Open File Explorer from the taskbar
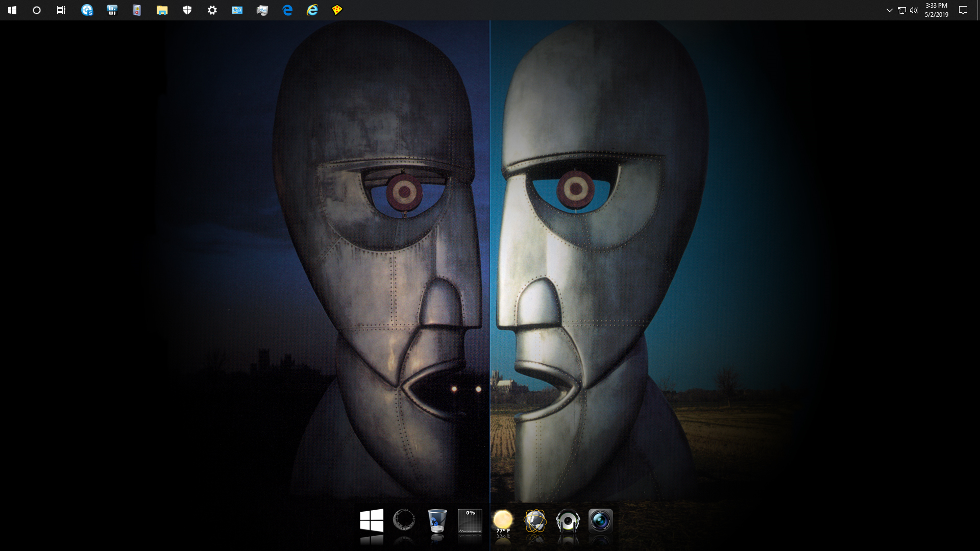This screenshot has width=980, height=551. [x=162, y=10]
